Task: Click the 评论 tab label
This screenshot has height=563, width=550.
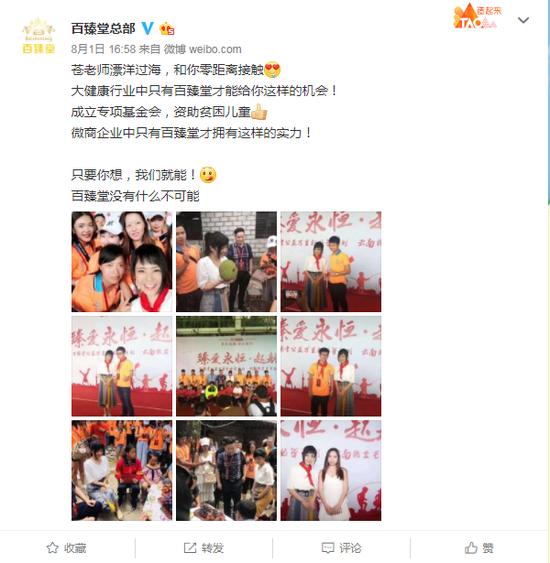Action: coord(350,548)
